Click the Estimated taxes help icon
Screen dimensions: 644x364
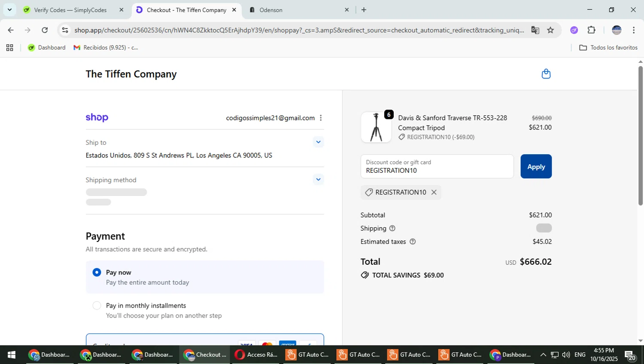tap(413, 242)
